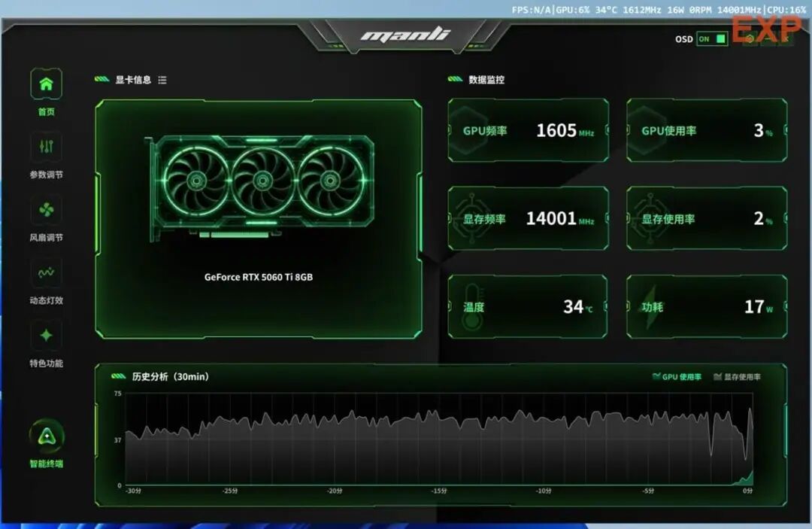Click the -5分 axis label
The image size is (812, 529).
tap(648, 491)
